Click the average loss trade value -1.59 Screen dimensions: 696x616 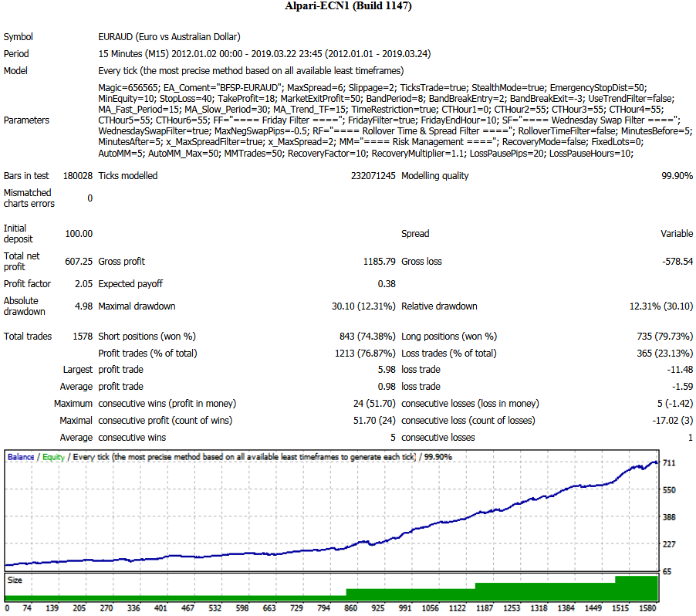(x=682, y=387)
